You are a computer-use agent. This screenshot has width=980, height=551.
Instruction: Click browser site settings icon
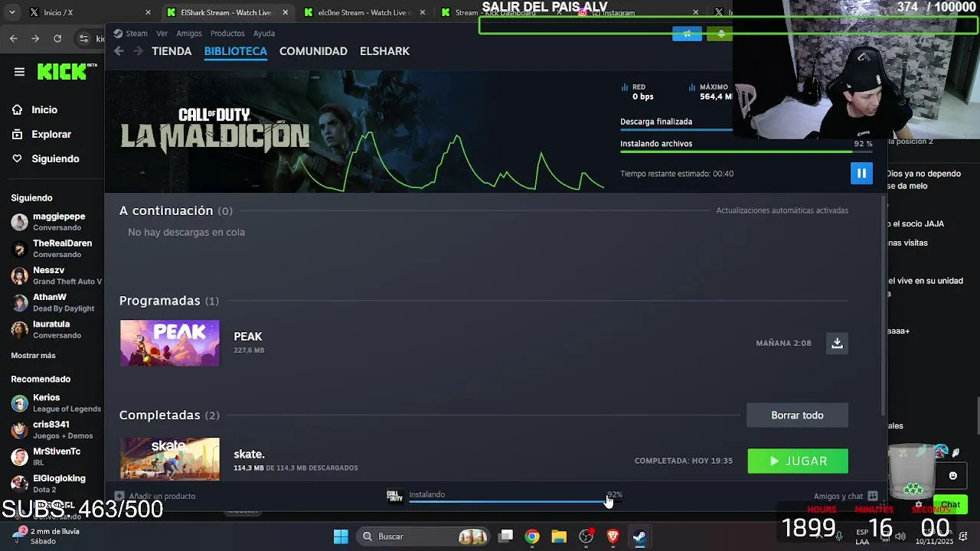[83, 38]
